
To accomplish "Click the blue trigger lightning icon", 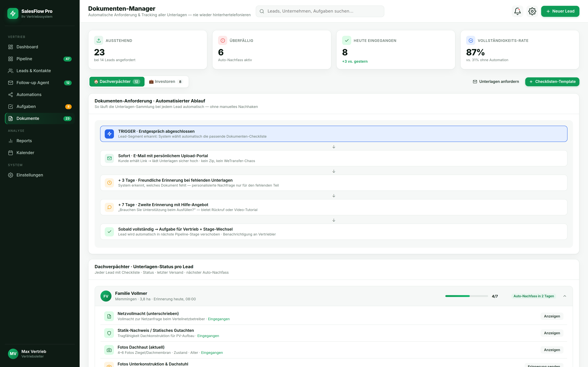I will point(109,134).
